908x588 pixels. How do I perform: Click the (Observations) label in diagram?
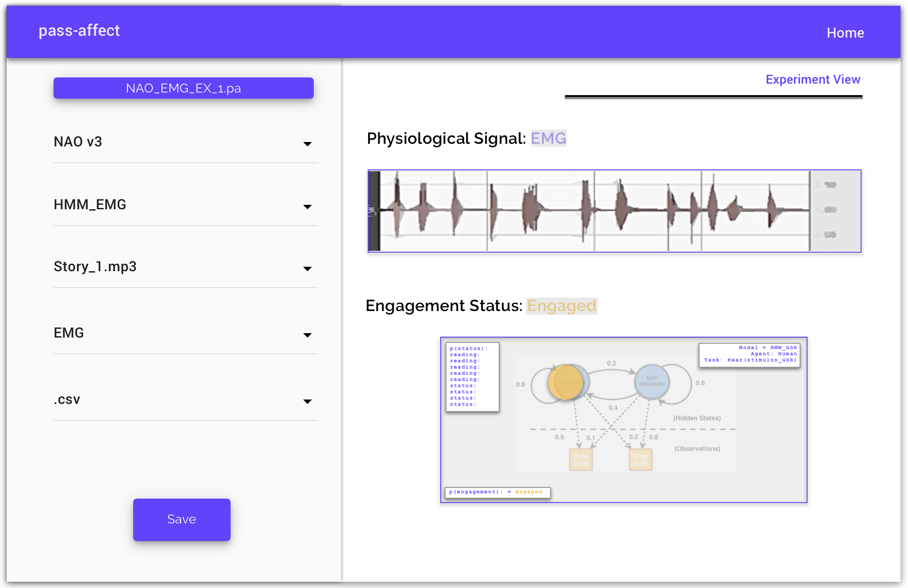click(x=697, y=449)
